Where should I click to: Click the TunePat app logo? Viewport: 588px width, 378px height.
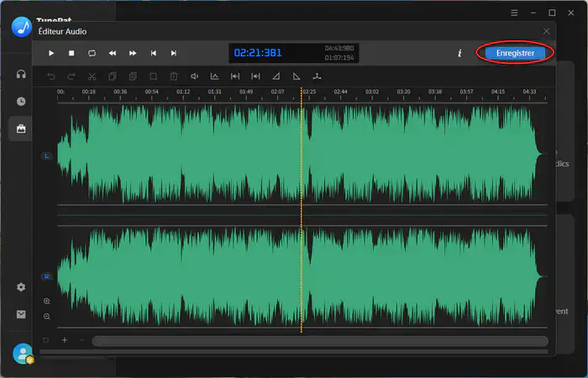[22, 27]
